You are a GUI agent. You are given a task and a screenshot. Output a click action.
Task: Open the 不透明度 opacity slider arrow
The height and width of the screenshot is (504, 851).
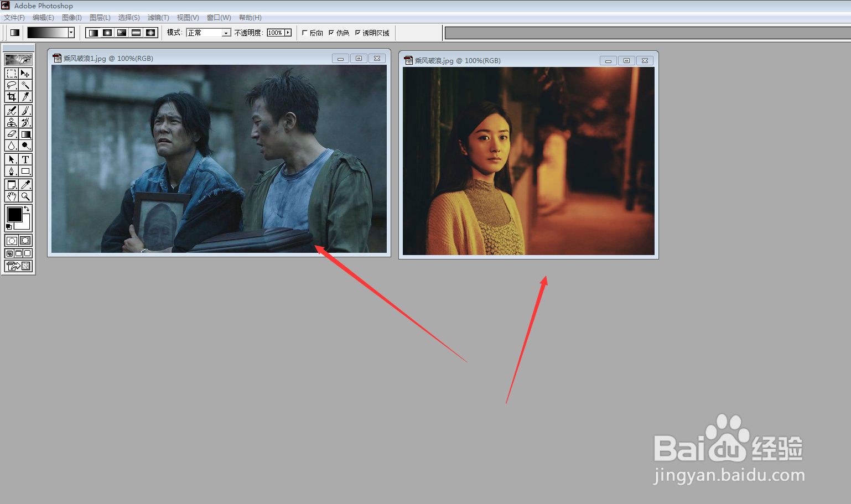click(288, 33)
